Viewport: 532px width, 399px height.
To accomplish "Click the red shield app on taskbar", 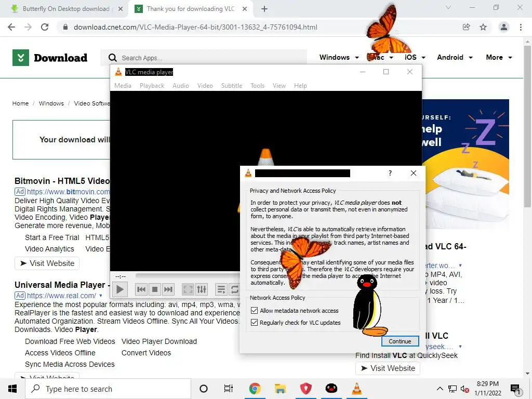I will coord(305,389).
